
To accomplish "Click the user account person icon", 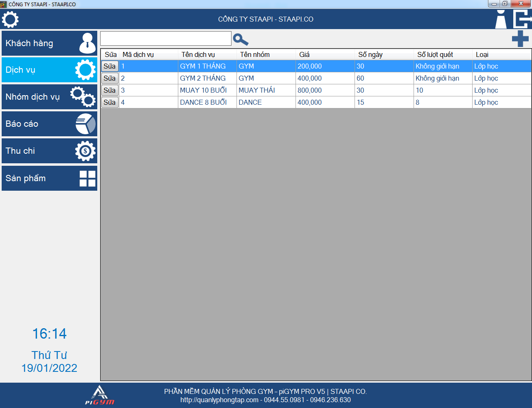I will coord(501,20).
